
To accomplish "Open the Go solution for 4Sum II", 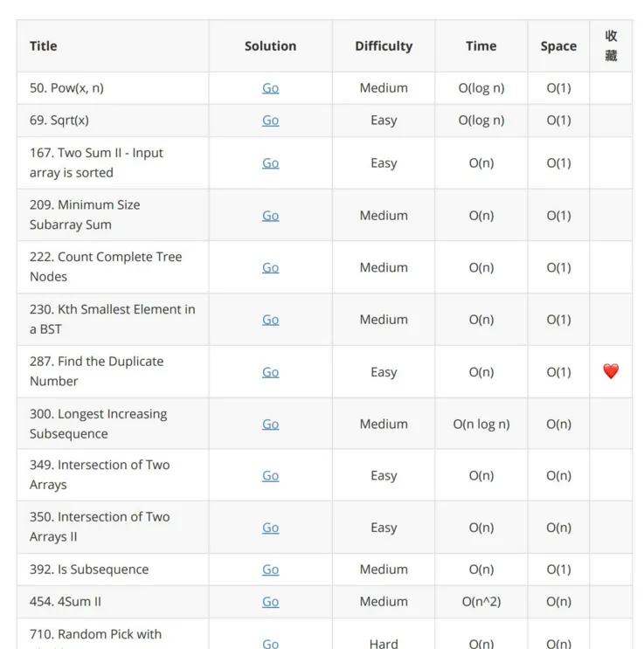I will coord(271,602).
